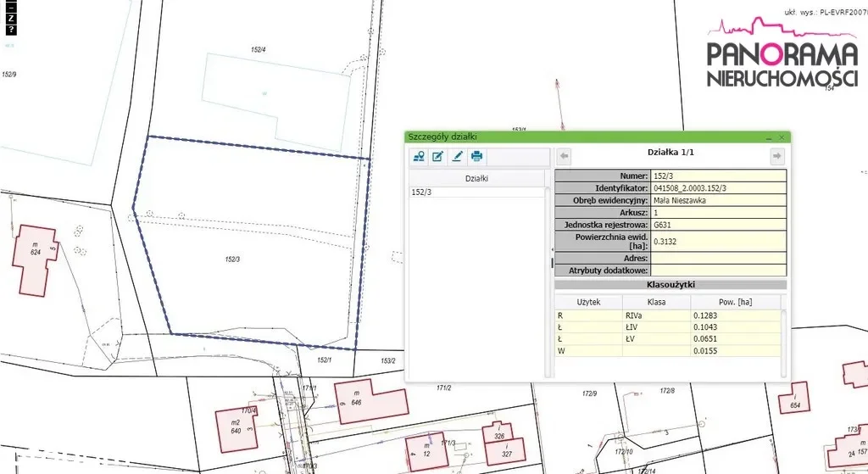Minimize the Szczegóły działki dialog
868x474 pixels.
pyautogui.click(x=769, y=137)
